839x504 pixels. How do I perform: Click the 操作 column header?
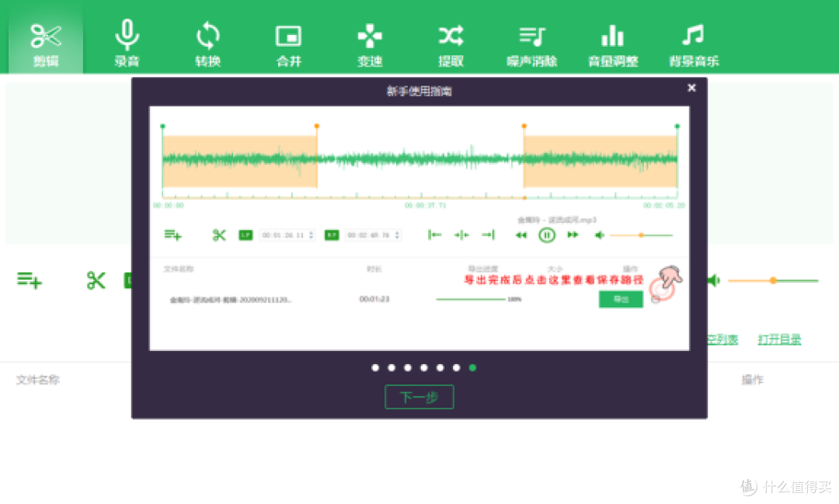[x=752, y=380]
